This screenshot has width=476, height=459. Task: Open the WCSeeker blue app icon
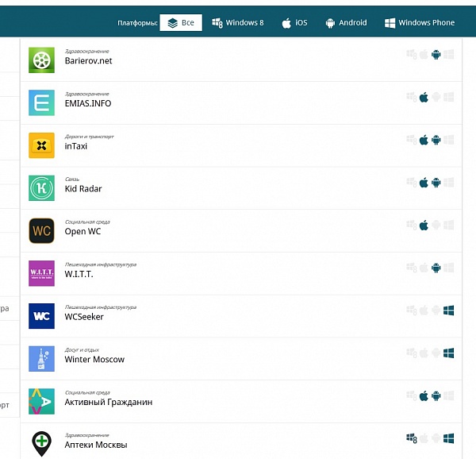[41, 316]
